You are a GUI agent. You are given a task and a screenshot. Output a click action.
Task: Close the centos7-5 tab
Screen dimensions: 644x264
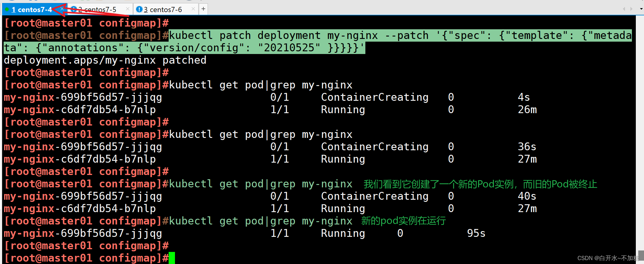click(x=128, y=9)
